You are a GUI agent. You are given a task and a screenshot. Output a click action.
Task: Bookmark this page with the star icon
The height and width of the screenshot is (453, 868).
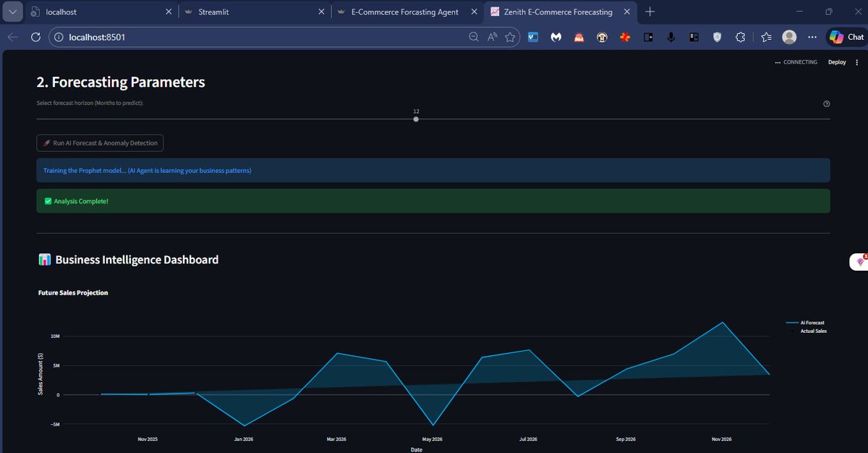point(511,36)
